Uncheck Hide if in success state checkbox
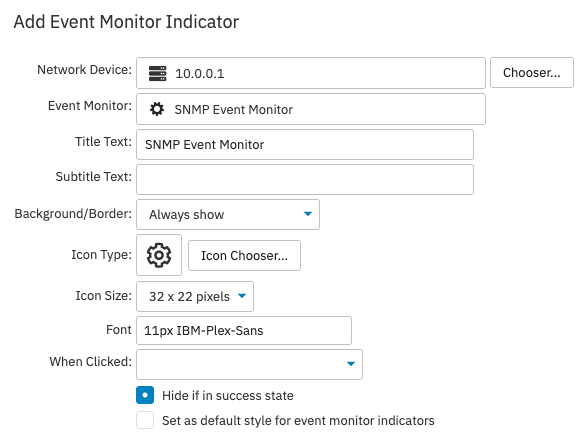Screen dimensions: 578x434 point(145,395)
